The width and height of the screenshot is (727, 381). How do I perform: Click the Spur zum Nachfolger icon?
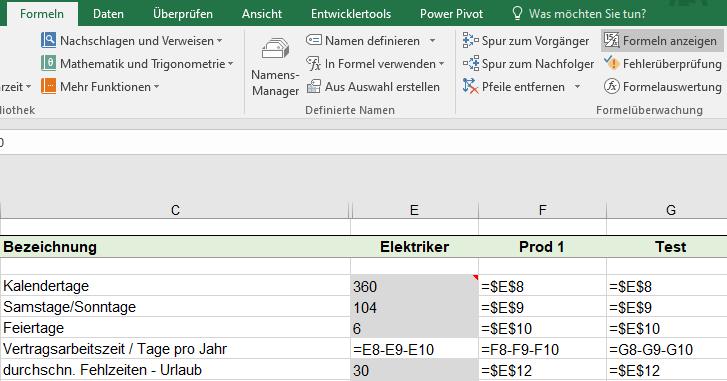click(x=470, y=64)
